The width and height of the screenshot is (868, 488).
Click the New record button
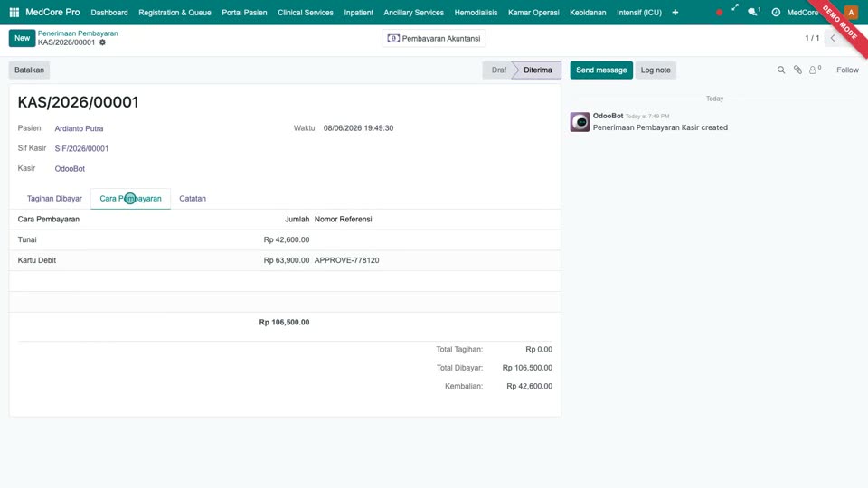click(22, 38)
